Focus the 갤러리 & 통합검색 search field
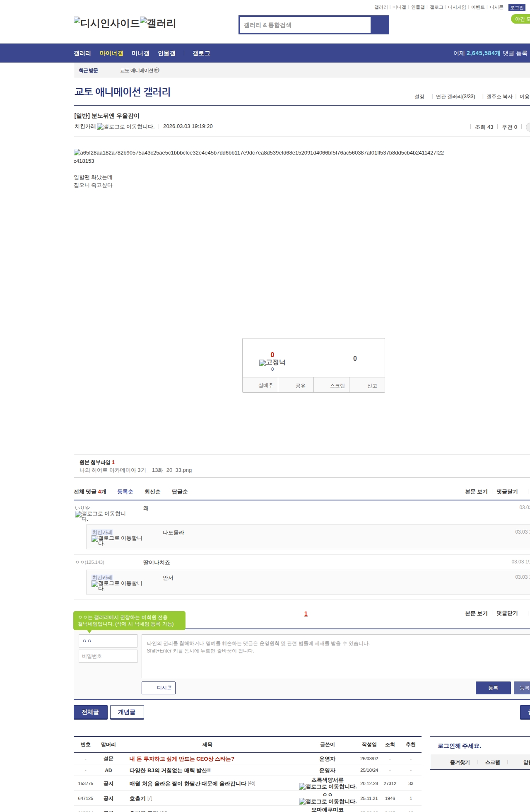The height and width of the screenshot is (812, 530). [305, 25]
